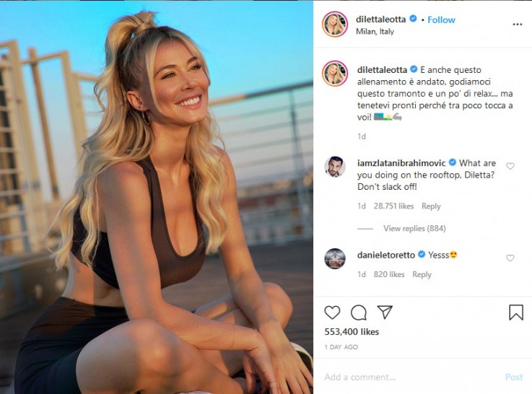Open dilettaleotta profile picture in header
The image size is (532, 394).
[335, 24]
